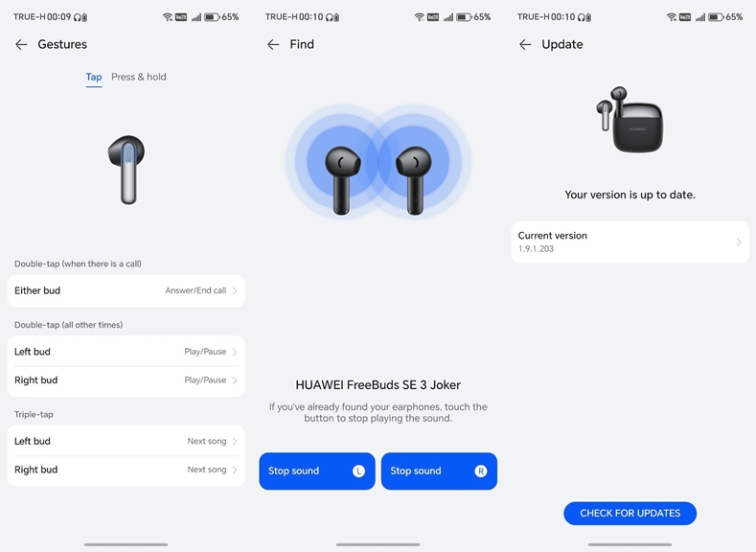The image size is (756, 552).
Task: Open Left bud triple-tap Next song option
Action: coord(126,441)
